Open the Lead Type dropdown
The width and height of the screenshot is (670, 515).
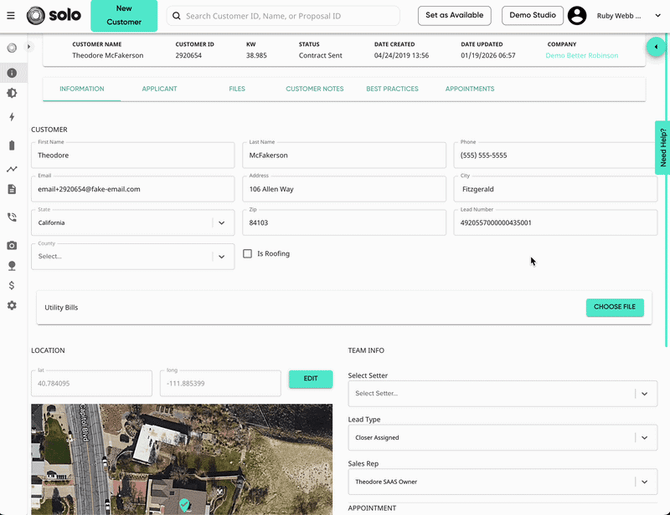point(502,437)
